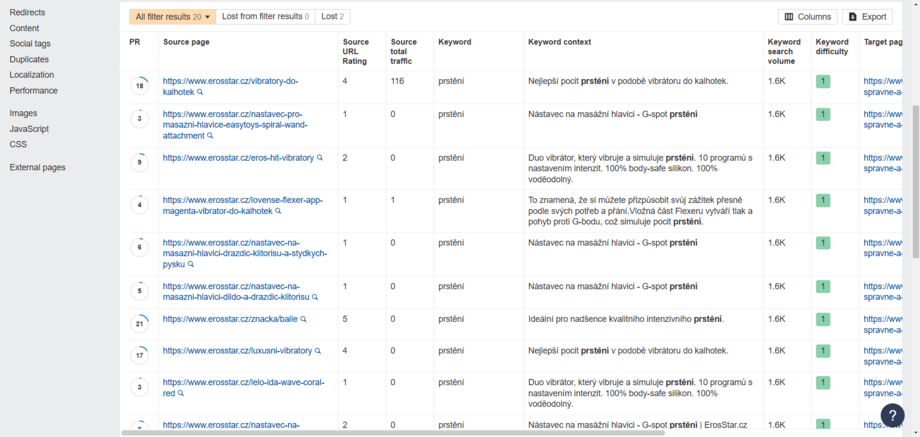Click keyword difficulty badge in first row
The width and height of the screenshot is (920, 437).
[x=823, y=81]
